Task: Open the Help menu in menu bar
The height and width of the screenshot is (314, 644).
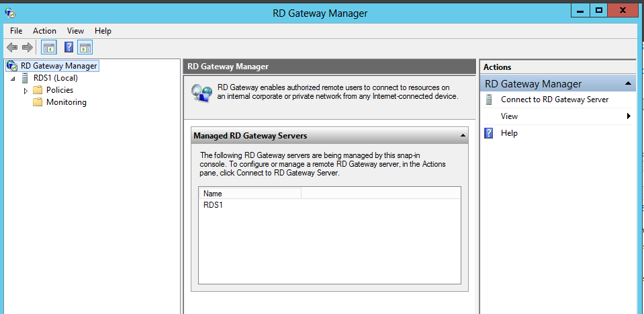Action: tap(103, 31)
